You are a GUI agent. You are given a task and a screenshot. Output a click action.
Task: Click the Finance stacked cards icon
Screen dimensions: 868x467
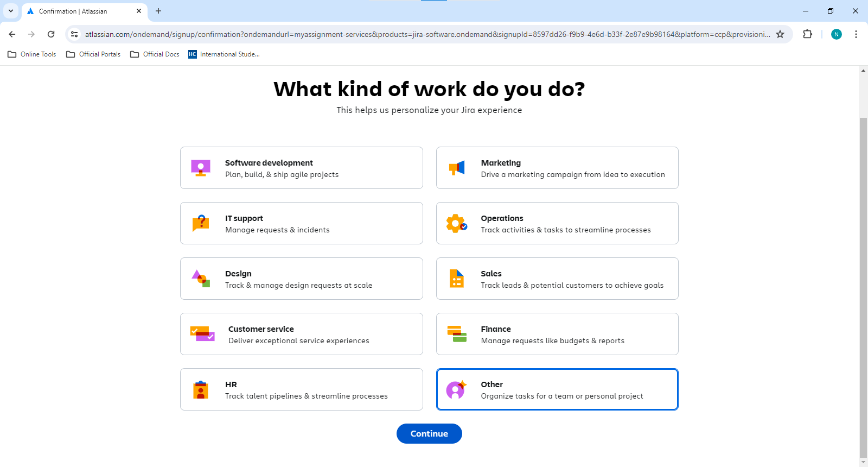coord(457,334)
